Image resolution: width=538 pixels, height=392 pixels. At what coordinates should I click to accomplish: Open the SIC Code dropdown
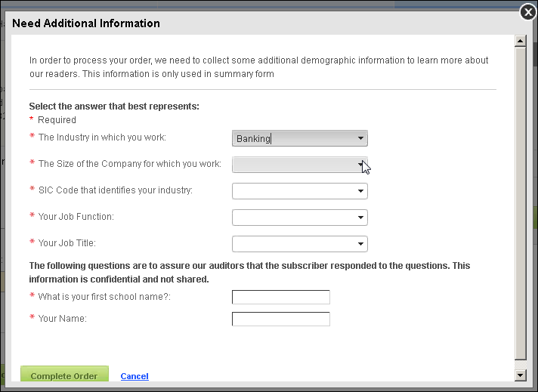(299, 191)
